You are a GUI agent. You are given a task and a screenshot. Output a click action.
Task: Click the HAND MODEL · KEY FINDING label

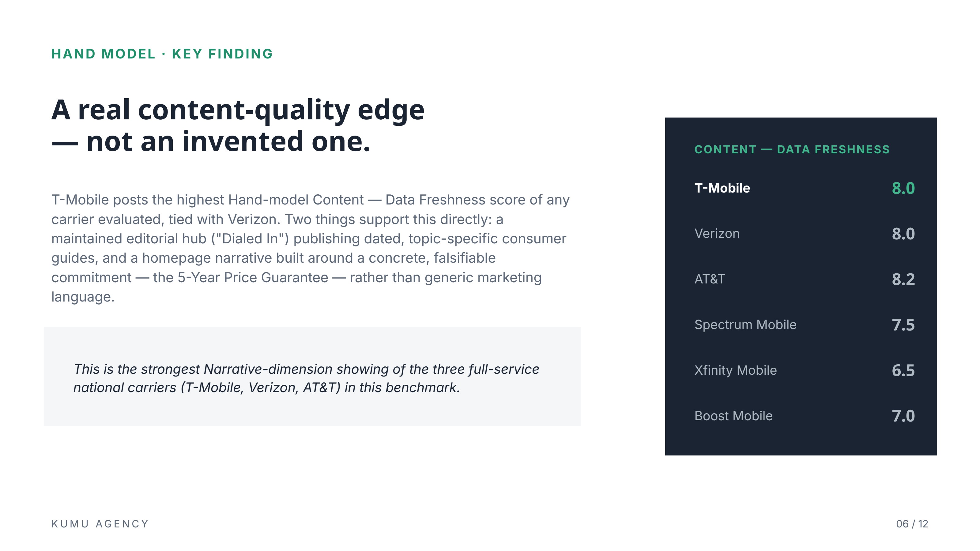click(x=162, y=54)
